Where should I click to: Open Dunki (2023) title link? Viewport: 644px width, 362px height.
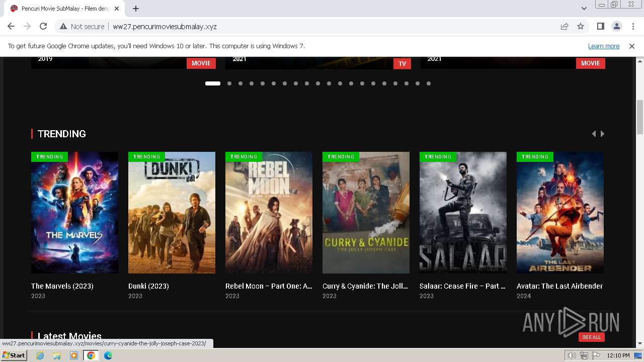pos(148,286)
